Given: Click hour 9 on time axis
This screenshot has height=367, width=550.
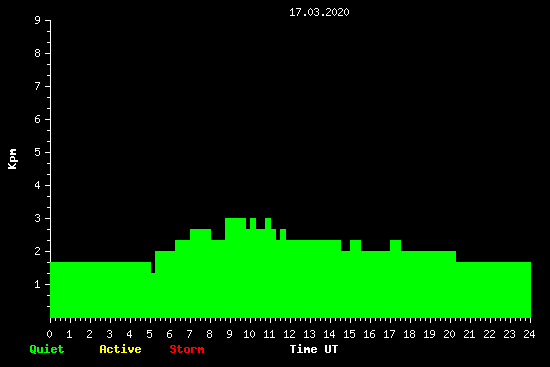Looking at the screenshot, I should 229,334.
